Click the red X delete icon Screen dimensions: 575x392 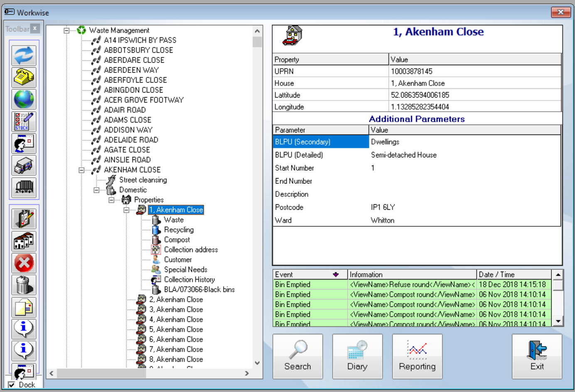24,263
